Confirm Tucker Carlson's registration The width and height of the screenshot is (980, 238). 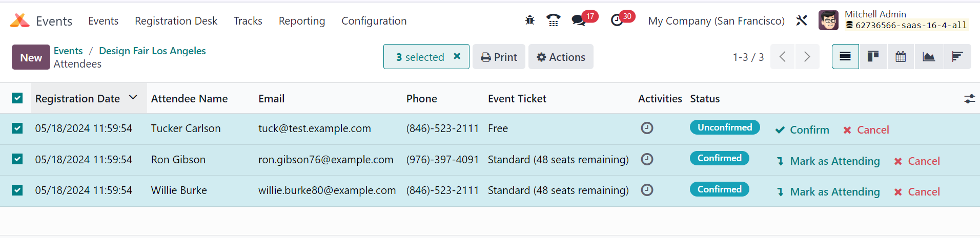pos(803,130)
